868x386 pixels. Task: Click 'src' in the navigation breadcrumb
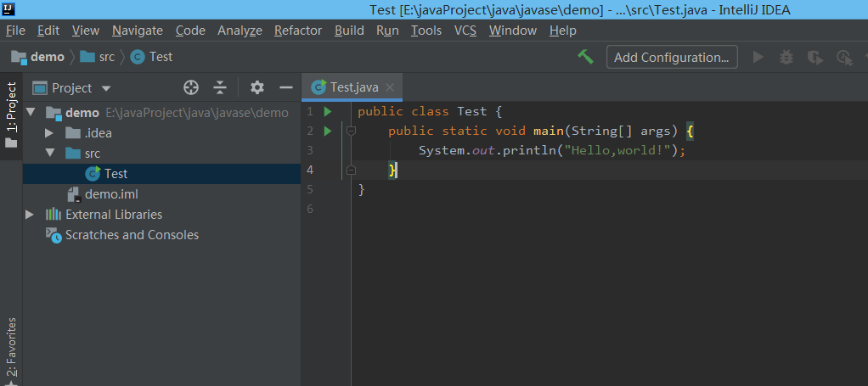tap(107, 57)
